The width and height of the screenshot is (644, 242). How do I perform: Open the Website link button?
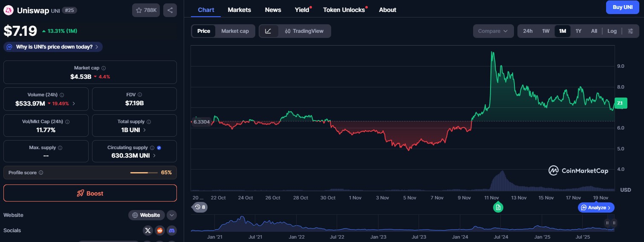point(147,215)
